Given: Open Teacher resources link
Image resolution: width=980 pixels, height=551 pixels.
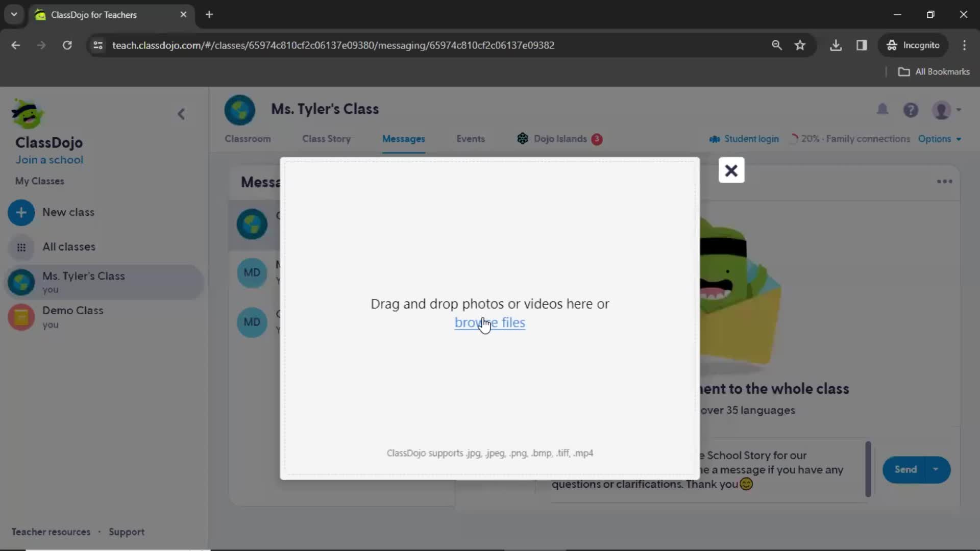Looking at the screenshot, I should (51, 532).
